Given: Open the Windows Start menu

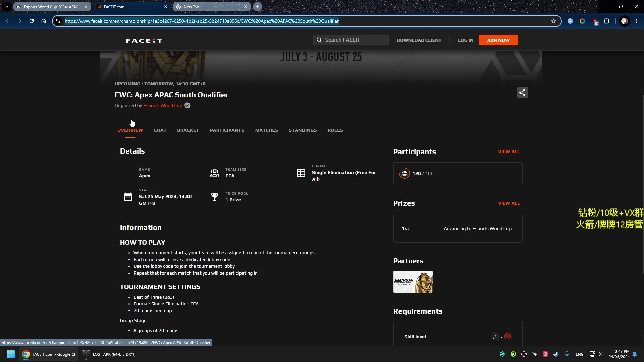Looking at the screenshot, I should 11,354.
